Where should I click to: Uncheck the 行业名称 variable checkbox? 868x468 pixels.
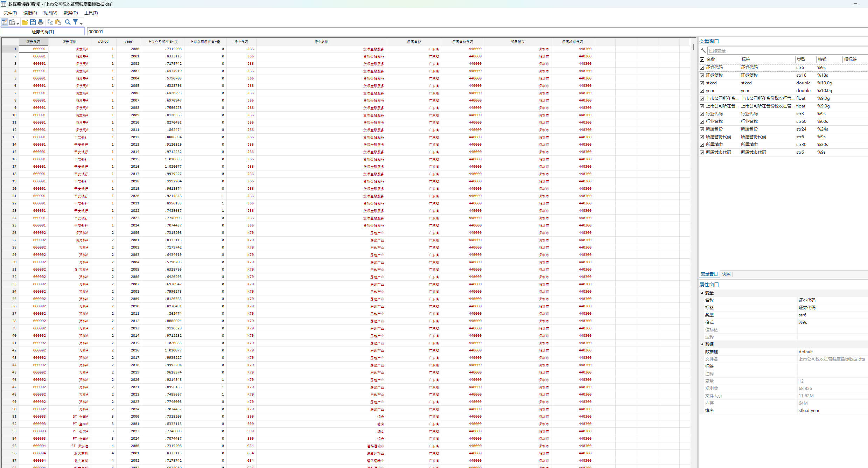pyautogui.click(x=702, y=121)
